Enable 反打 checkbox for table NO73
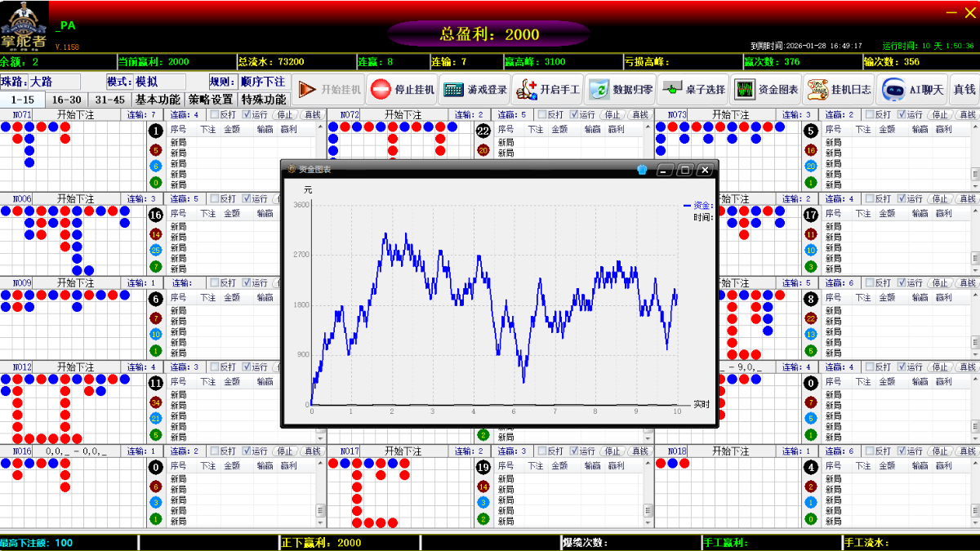This screenshot has height=551, width=980. 870,115
